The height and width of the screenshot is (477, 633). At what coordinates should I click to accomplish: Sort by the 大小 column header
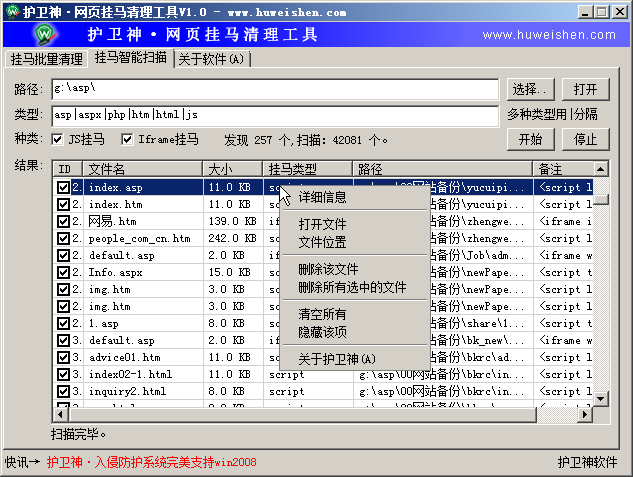click(x=233, y=169)
